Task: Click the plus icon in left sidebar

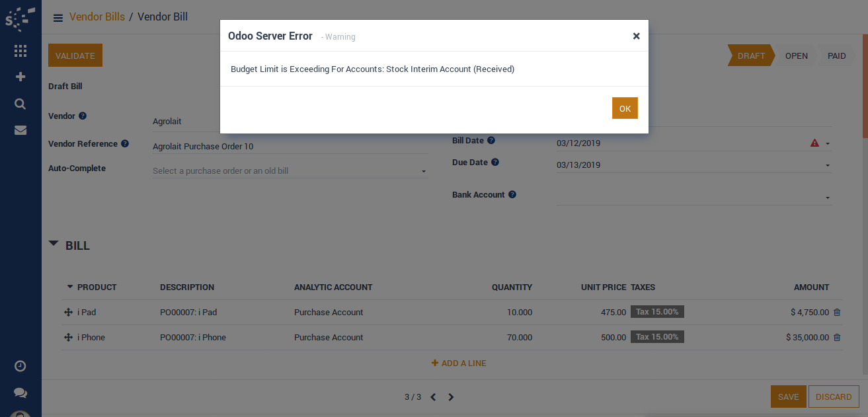Action: coord(20,77)
